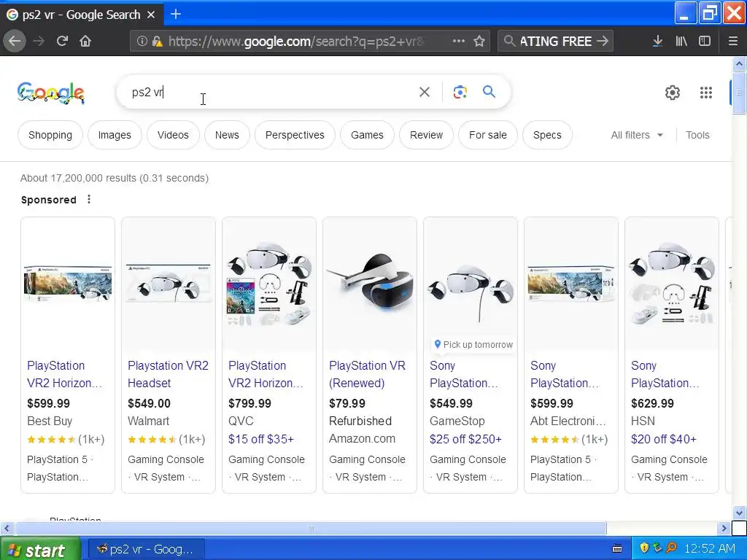This screenshot has height=560, width=747.
Task: Select the Specs filter chip
Action: (547, 135)
